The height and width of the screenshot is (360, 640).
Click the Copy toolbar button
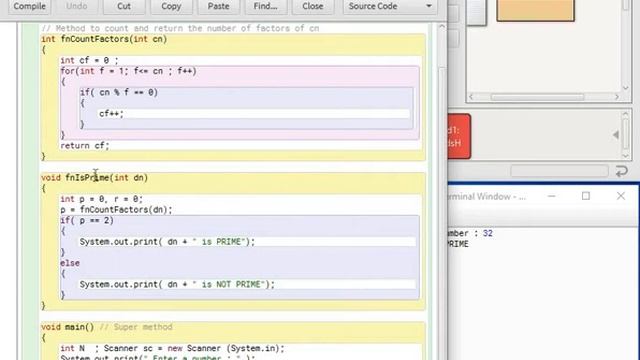[x=171, y=7]
